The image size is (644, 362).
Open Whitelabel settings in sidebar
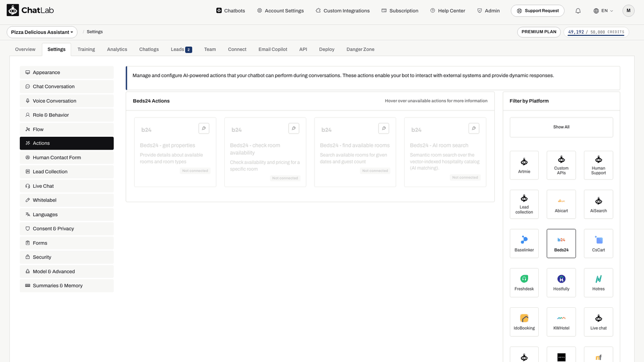coord(67,200)
